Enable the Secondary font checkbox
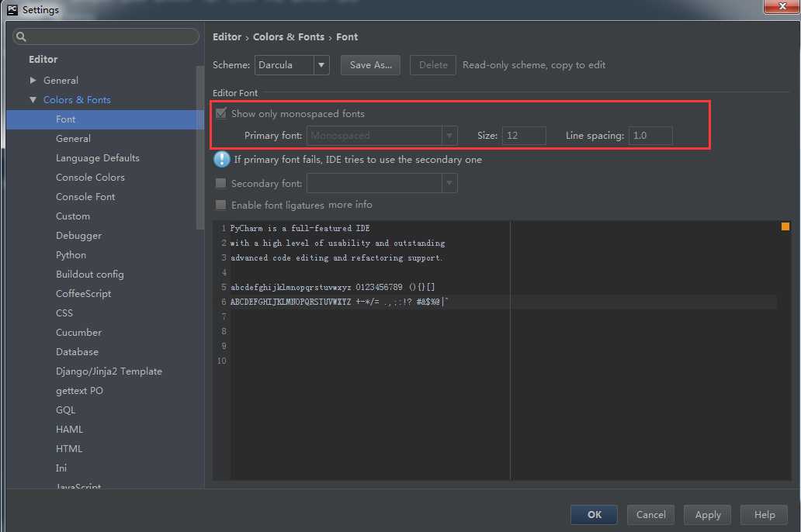Screen dimensions: 801x532 pos(220,183)
